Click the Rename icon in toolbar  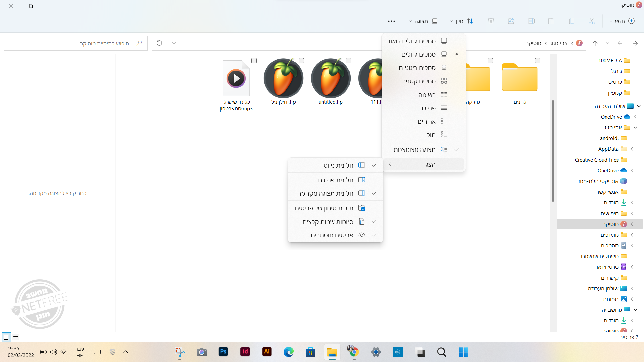point(531,21)
